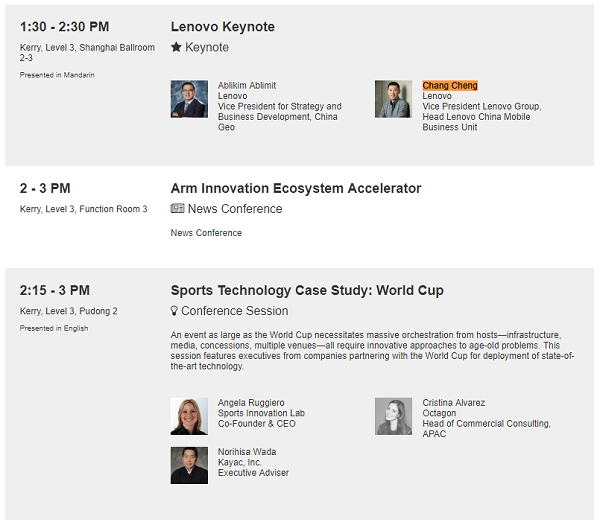Select the highlighted Chang Cheng name
This screenshot has width=600, height=525.
click(450, 85)
